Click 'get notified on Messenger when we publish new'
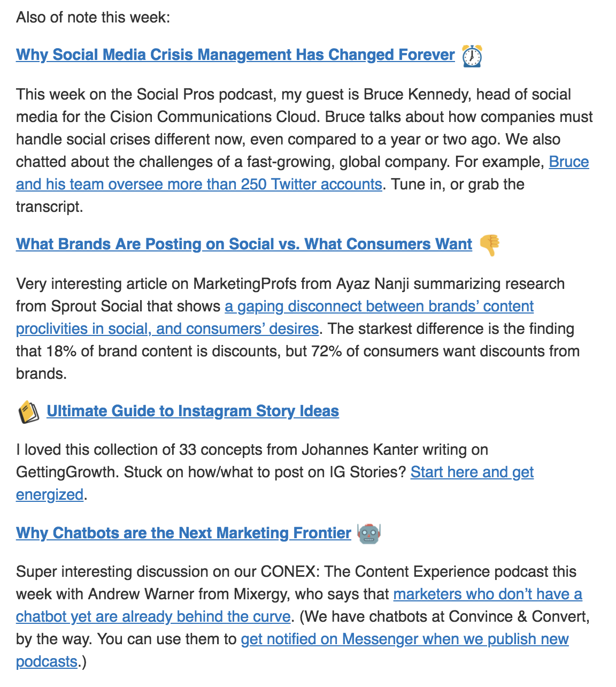Image resolution: width=616 pixels, height=687 pixels. coord(405,639)
